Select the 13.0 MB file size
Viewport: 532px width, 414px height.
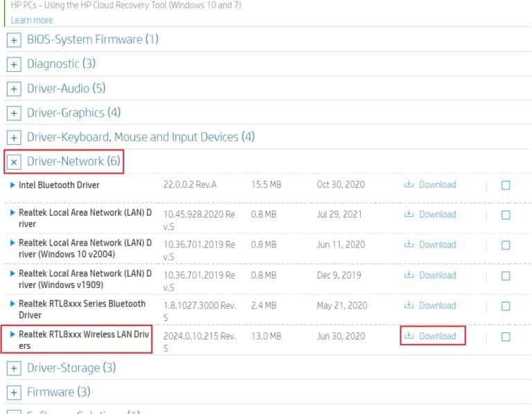(x=266, y=336)
